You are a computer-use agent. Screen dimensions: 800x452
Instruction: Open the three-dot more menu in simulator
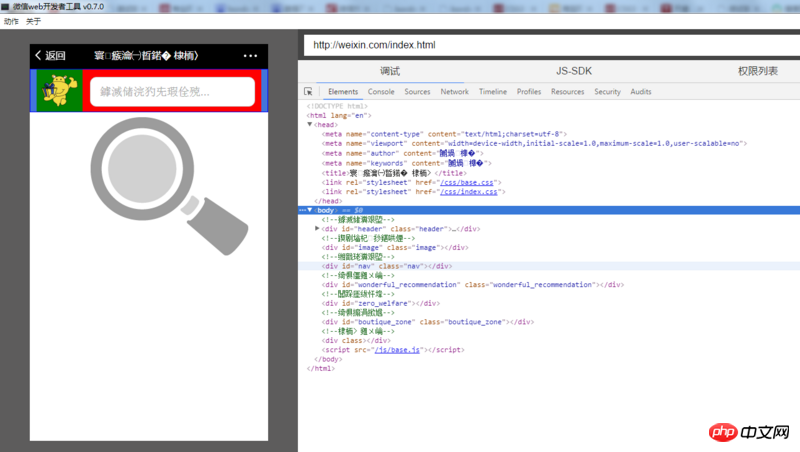pos(250,55)
